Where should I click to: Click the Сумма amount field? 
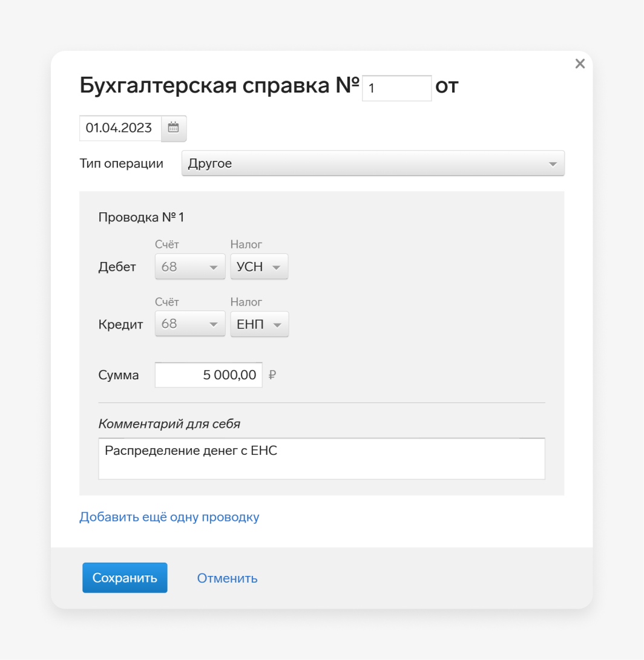(208, 374)
